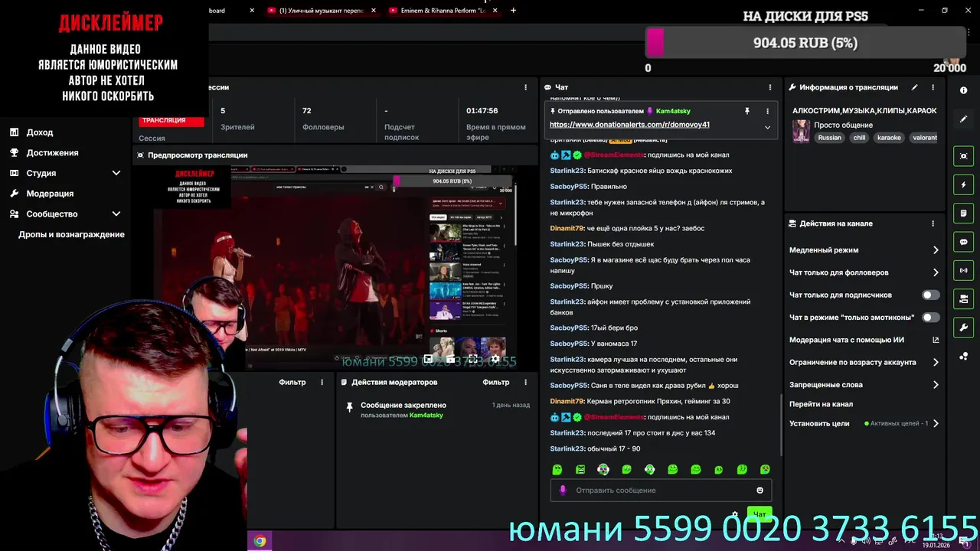This screenshot has height=551, width=980.
Task: Open chat settings gear icon
Action: coord(735,515)
